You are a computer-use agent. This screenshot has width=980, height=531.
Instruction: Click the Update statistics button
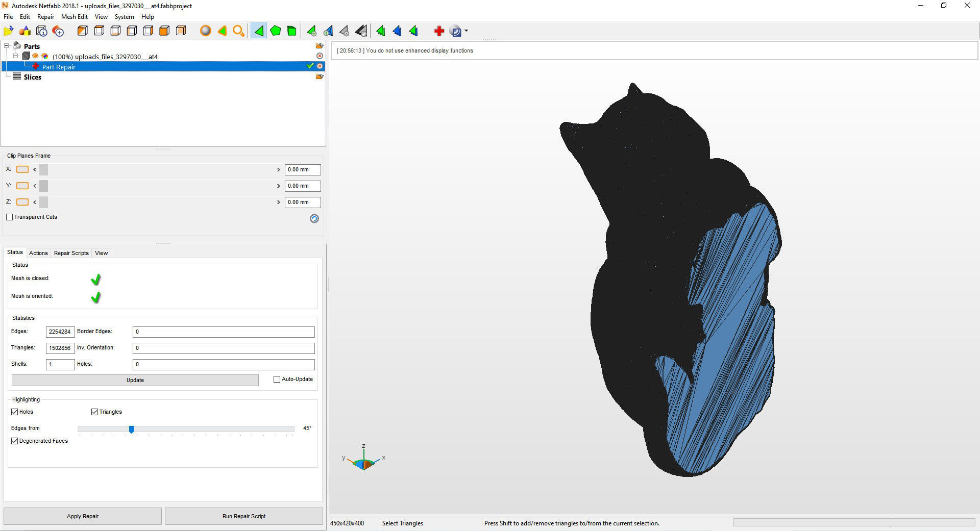(135, 380)
